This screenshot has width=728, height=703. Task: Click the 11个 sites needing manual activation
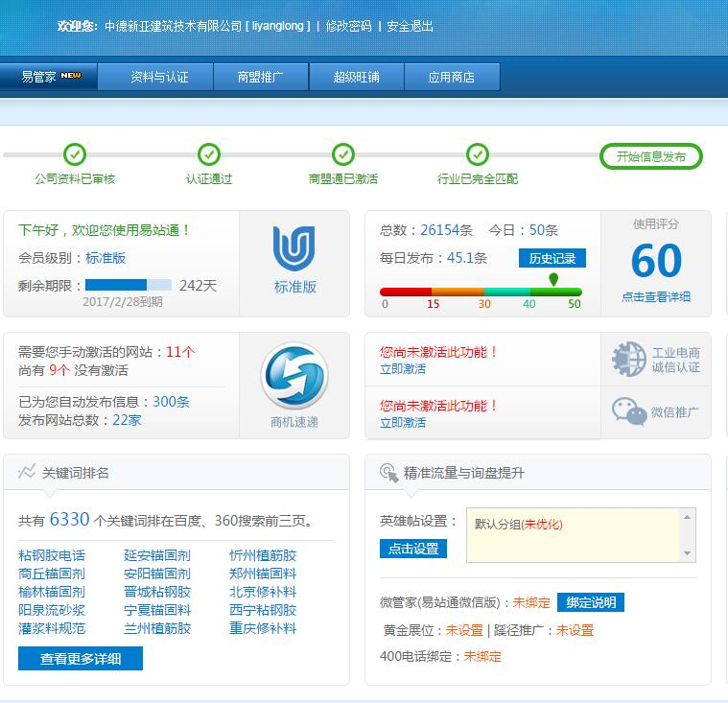(180, 352)
